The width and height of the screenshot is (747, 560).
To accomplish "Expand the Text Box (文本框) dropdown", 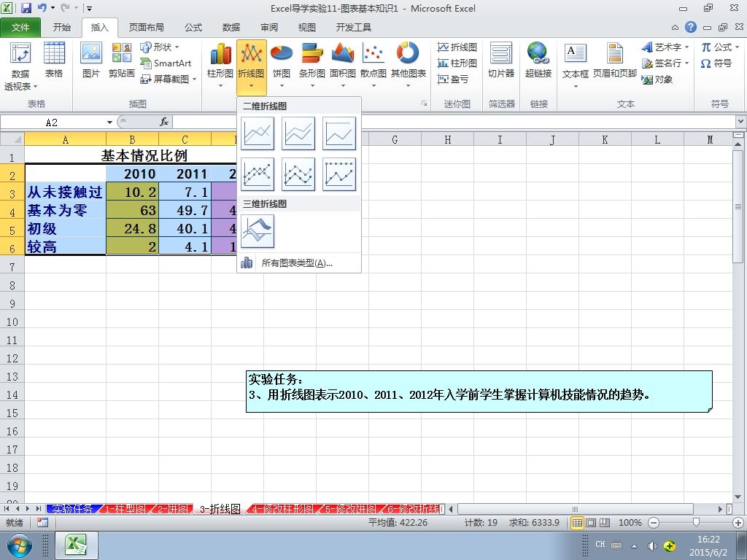I will pos(576,86).
